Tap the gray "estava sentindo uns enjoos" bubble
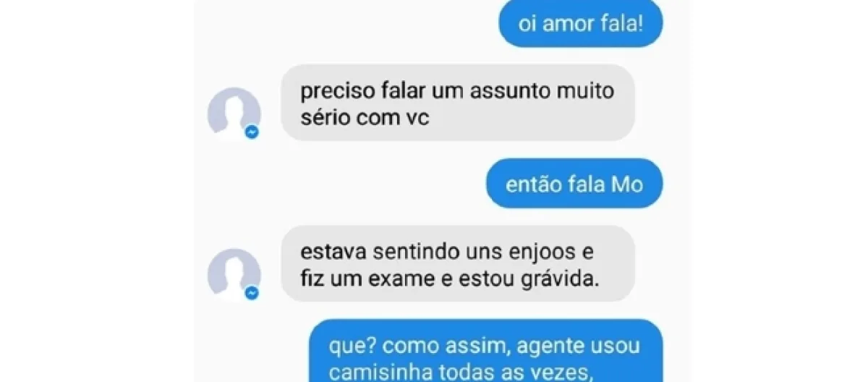 pyautogui.click(x=458, y=263)
